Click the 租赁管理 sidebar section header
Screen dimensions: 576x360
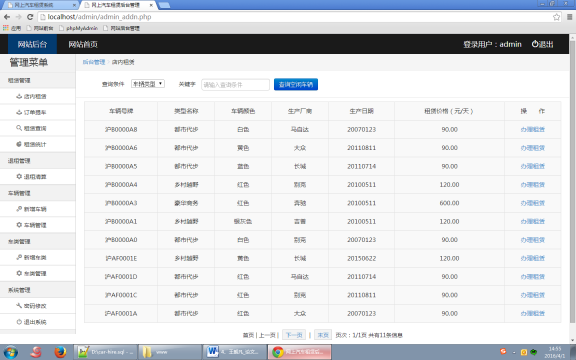[38, 80]
